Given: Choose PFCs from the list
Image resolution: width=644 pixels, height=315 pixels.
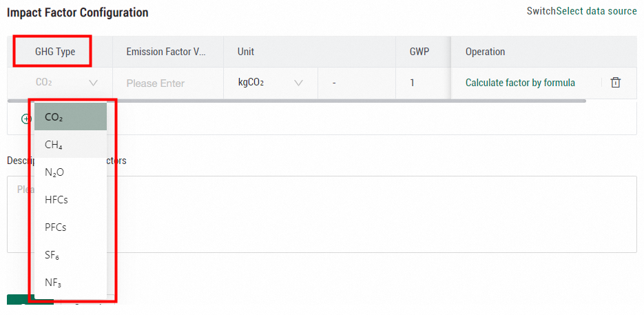Looking at the screenshot, I should point(70,227).
